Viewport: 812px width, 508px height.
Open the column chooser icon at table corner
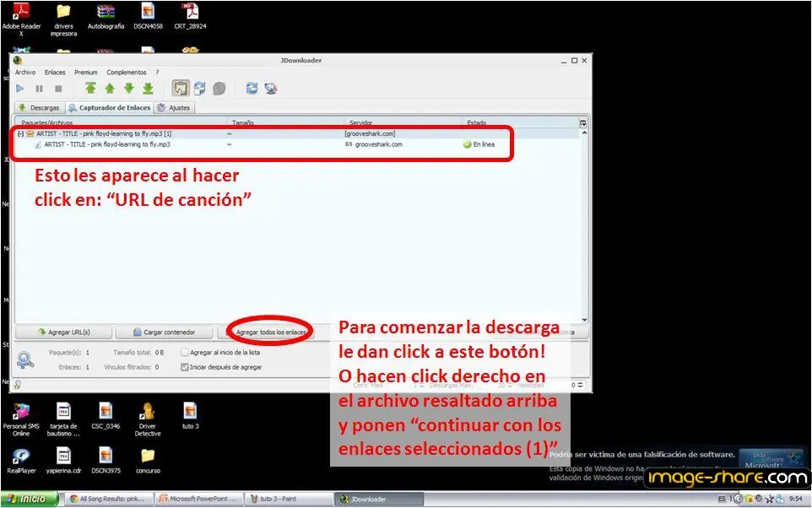tap(583, 123)
